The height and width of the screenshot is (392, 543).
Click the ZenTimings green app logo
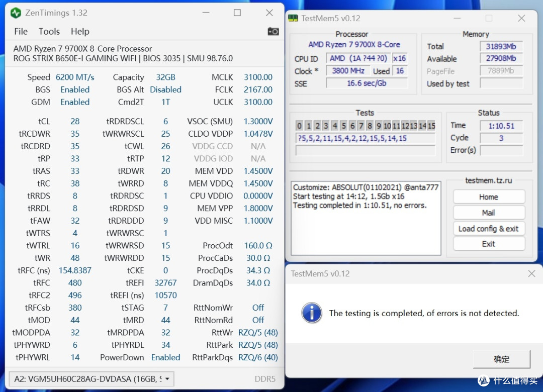(x=16, y=13)
